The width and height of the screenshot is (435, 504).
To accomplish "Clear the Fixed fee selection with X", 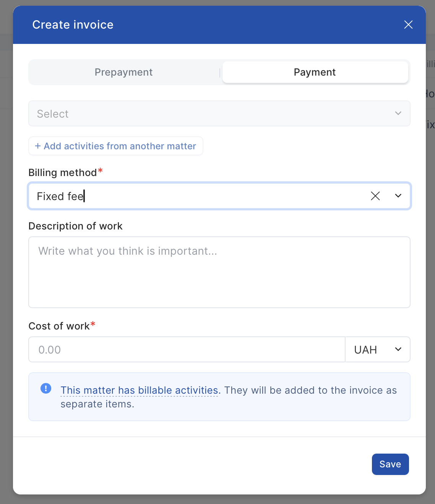I will point(375,196).
